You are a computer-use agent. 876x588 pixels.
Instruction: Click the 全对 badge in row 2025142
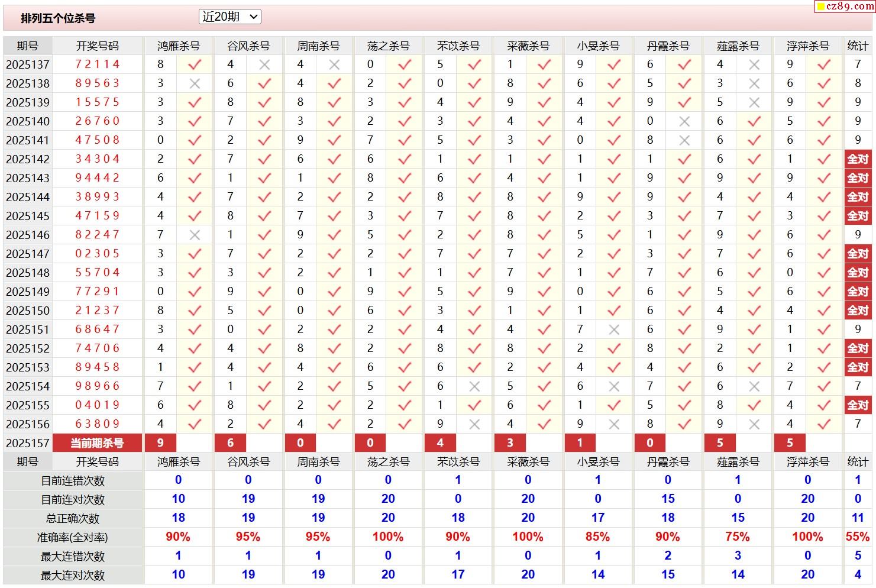(858, 159)
